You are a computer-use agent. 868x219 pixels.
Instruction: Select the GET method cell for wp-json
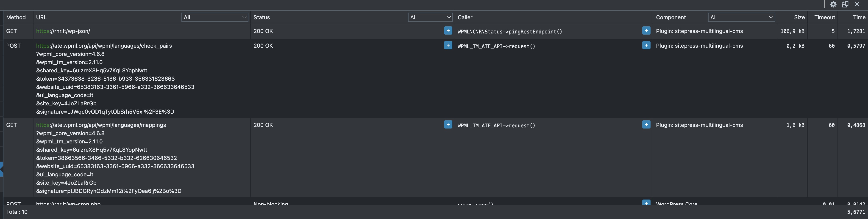[11, 31]
